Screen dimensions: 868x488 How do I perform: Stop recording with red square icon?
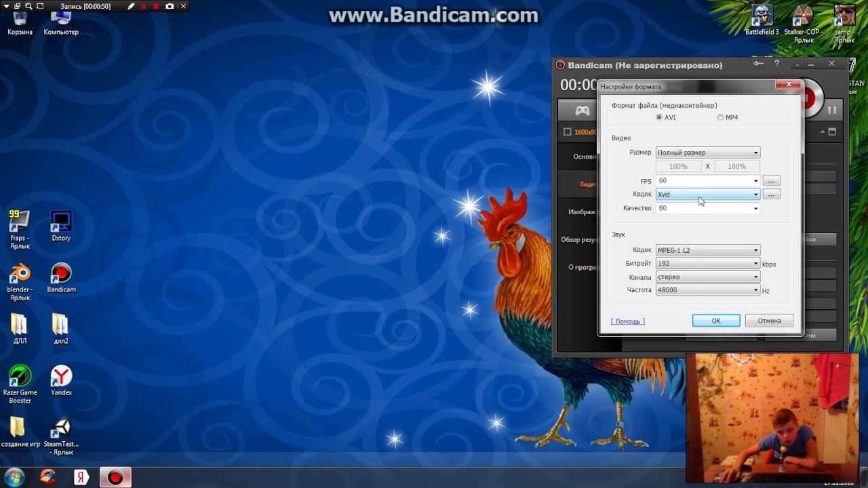point(156,6)
